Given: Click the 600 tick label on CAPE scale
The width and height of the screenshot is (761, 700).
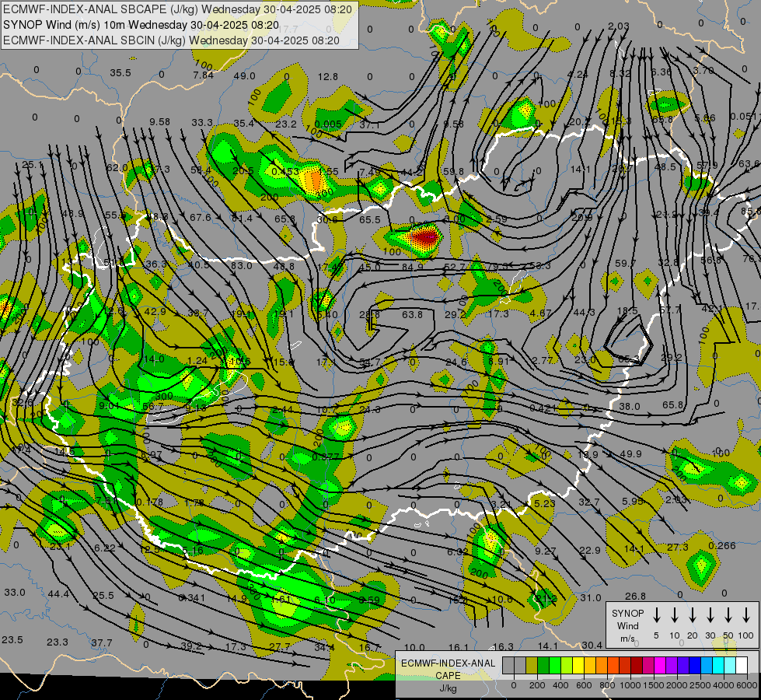Looking at the screenshot, I should coord(584,685).
